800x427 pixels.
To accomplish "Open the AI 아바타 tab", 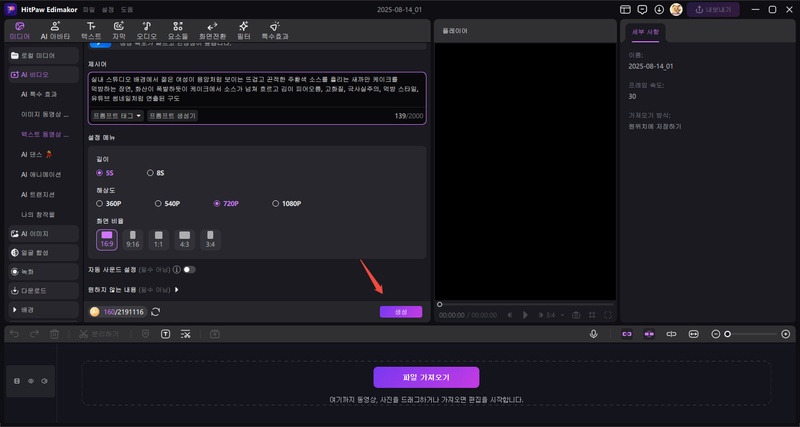I will 55,31.
